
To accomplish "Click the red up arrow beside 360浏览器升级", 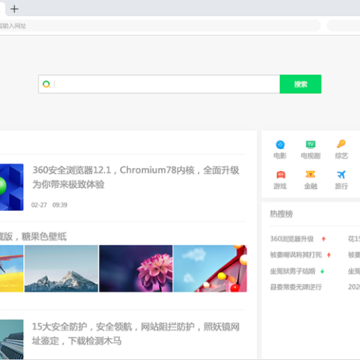I will [x=323, y=239].
